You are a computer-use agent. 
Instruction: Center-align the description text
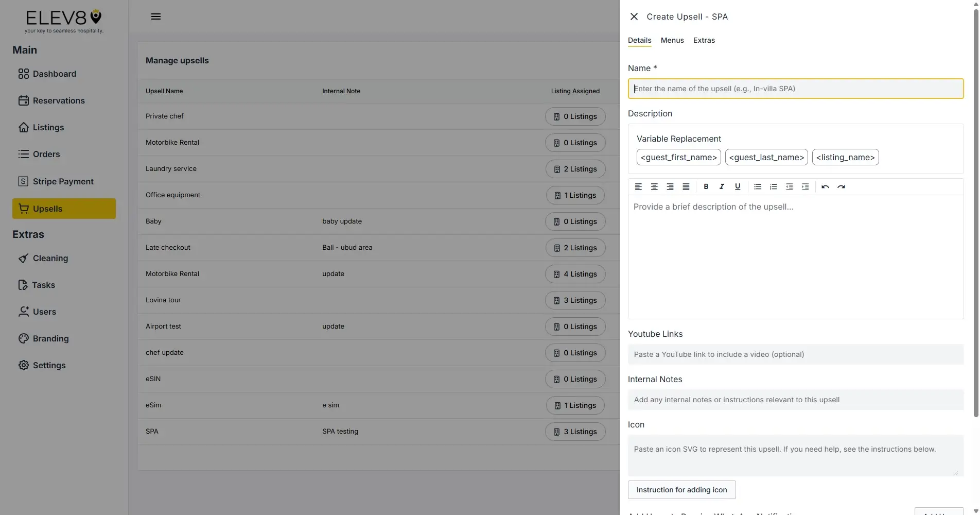click(x=654, y=186)
